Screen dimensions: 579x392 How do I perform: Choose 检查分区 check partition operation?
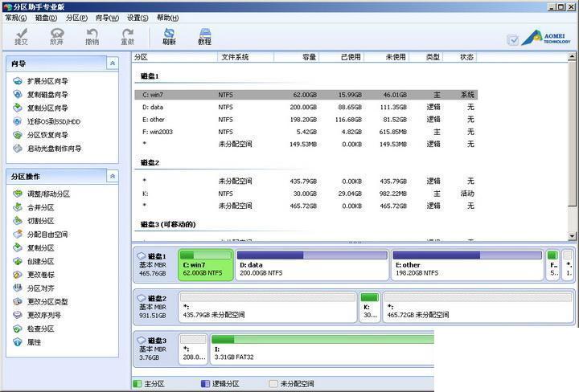click(x=41, y=329)
